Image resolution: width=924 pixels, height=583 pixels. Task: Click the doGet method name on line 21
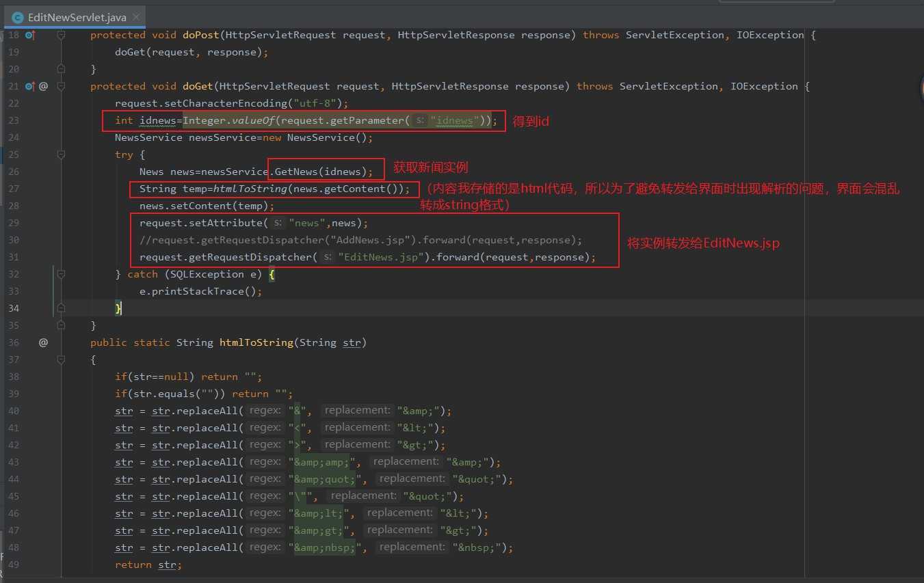pos(198,86)
